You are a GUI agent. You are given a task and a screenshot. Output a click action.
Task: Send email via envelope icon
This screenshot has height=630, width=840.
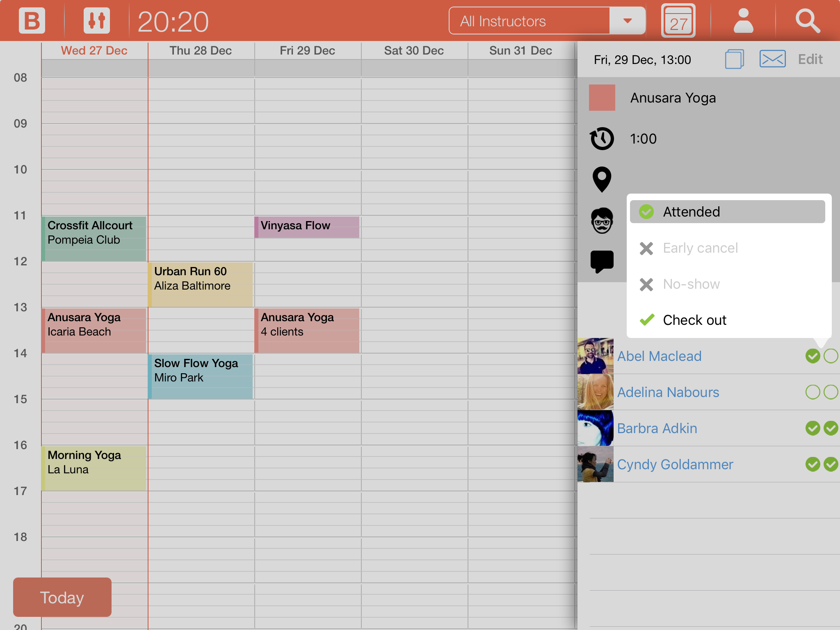(772, 59)
